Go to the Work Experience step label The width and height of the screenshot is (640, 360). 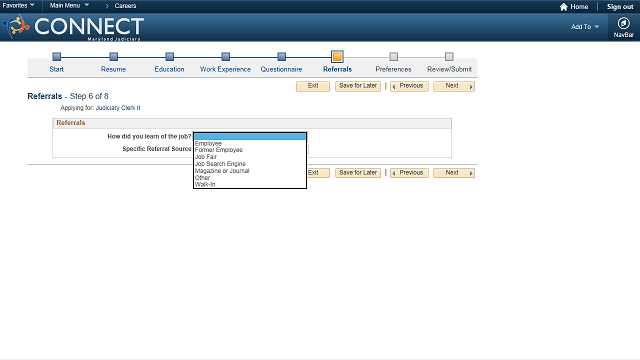pyautogui.click(x=225, y=69)
